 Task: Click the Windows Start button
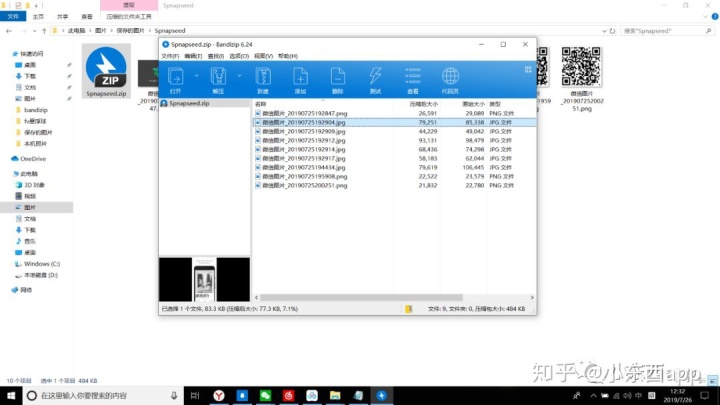(11, 395)
